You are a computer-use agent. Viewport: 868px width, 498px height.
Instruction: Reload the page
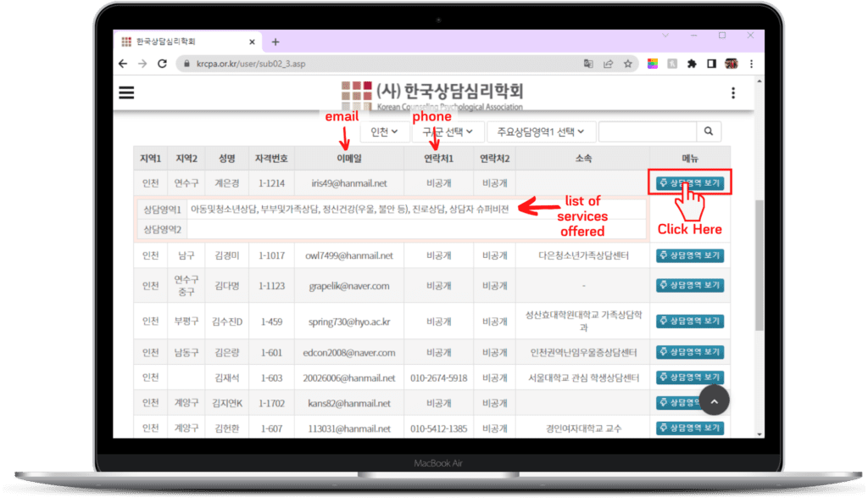[161, 64]
